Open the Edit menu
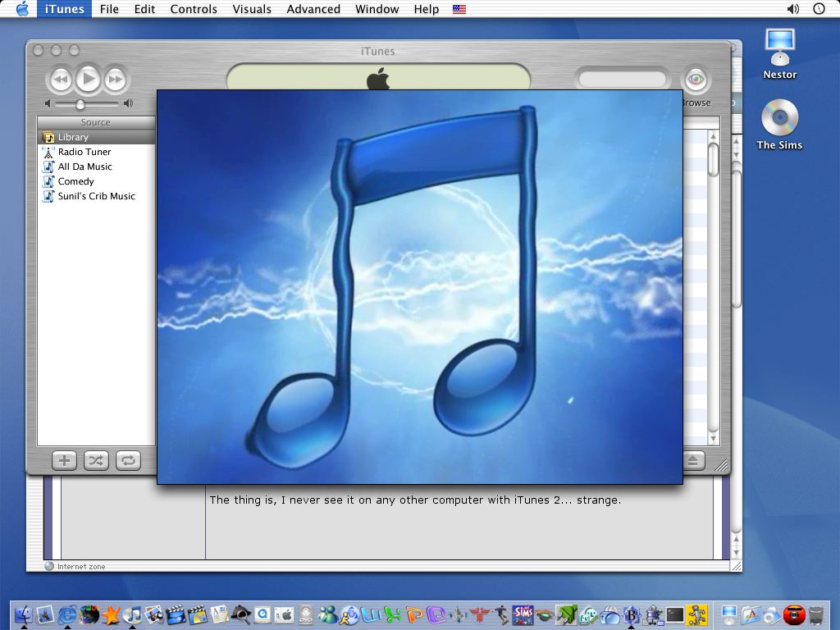 [x=144, y=9]
